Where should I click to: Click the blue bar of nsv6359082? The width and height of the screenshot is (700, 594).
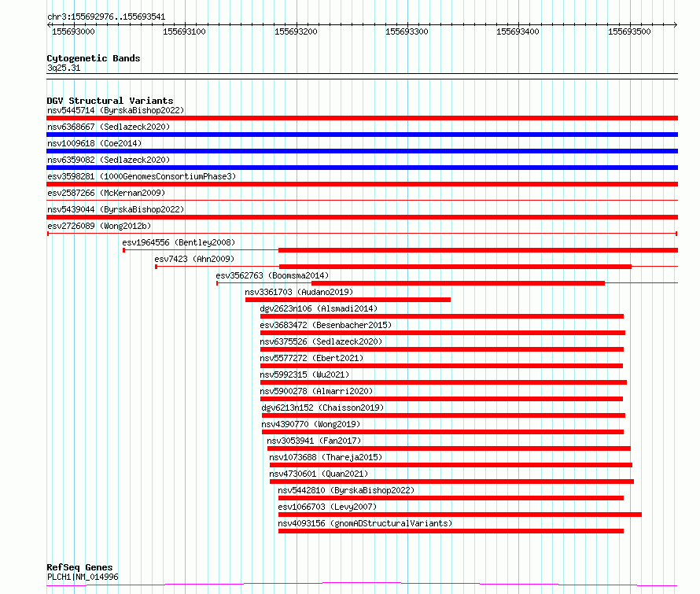(362, 168)
